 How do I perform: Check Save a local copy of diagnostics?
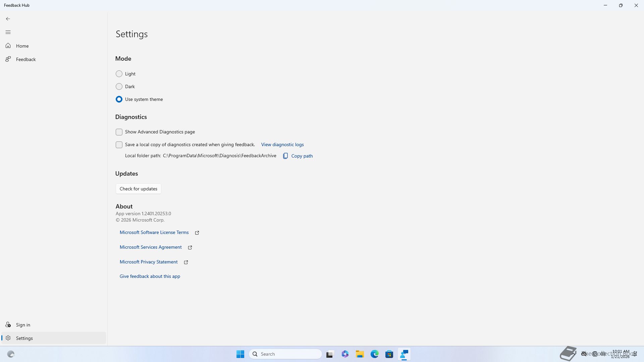(x=119, y=145)
